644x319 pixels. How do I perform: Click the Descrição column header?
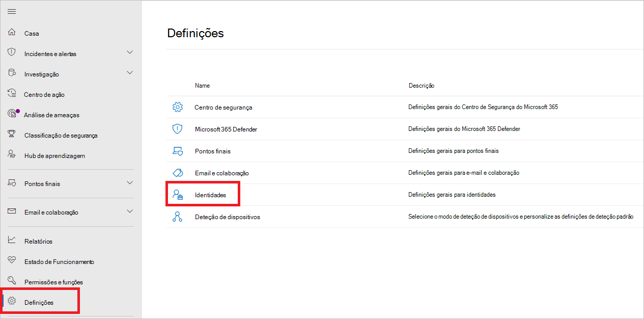click(x=421, y=86)
